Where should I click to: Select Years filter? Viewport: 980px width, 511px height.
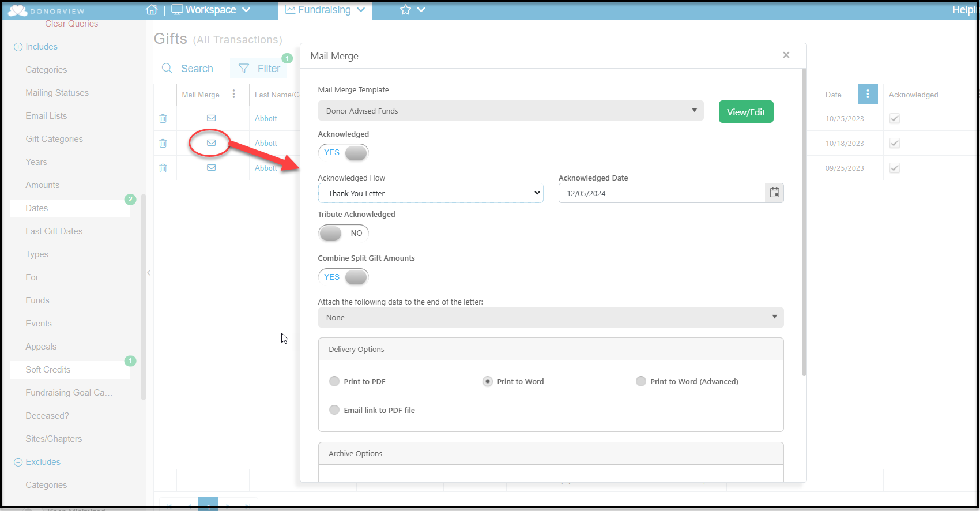(36, 162)
